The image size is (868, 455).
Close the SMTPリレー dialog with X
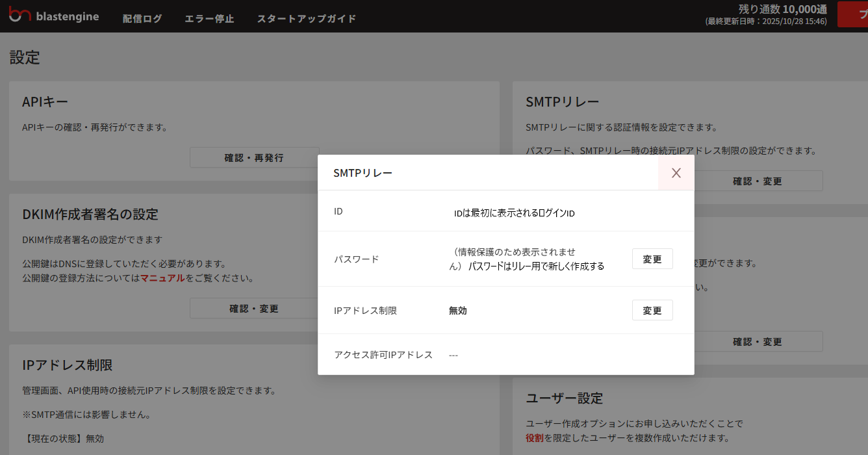pos(676,173)
